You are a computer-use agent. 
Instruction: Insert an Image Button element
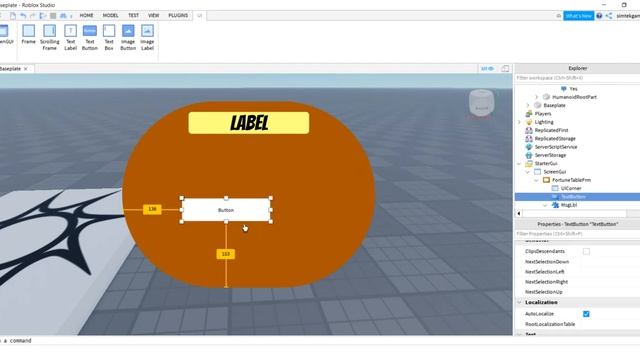pos(128,37)
